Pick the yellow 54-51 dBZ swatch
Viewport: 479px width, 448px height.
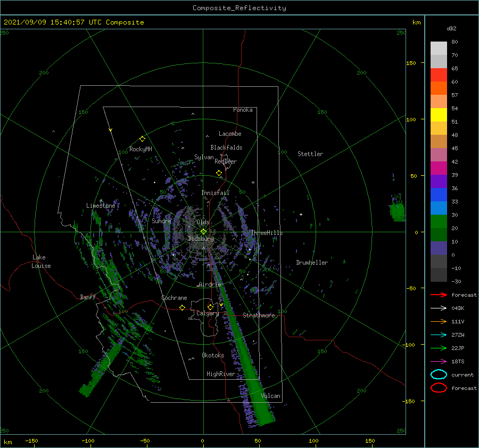point(439,115)
